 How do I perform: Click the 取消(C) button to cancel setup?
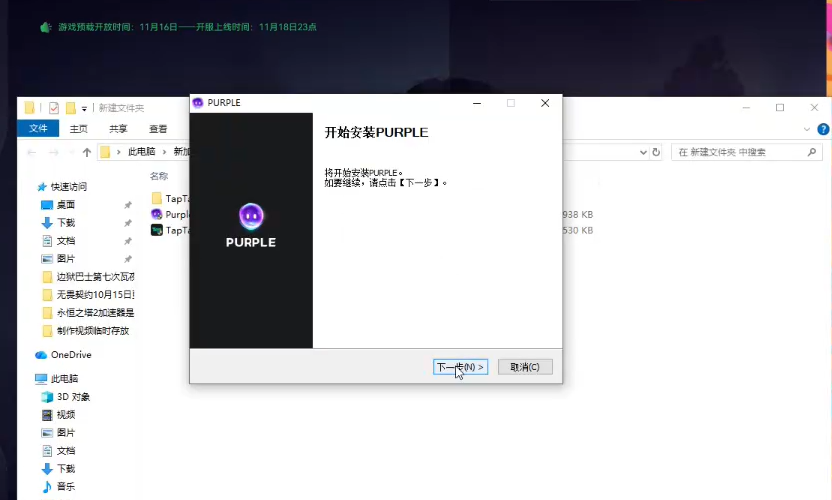[524, 367]
